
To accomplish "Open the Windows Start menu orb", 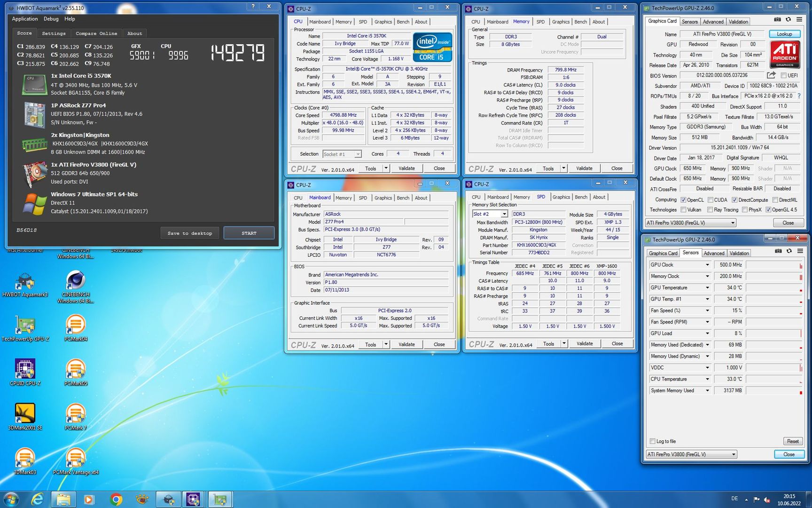I will point(11,499).
